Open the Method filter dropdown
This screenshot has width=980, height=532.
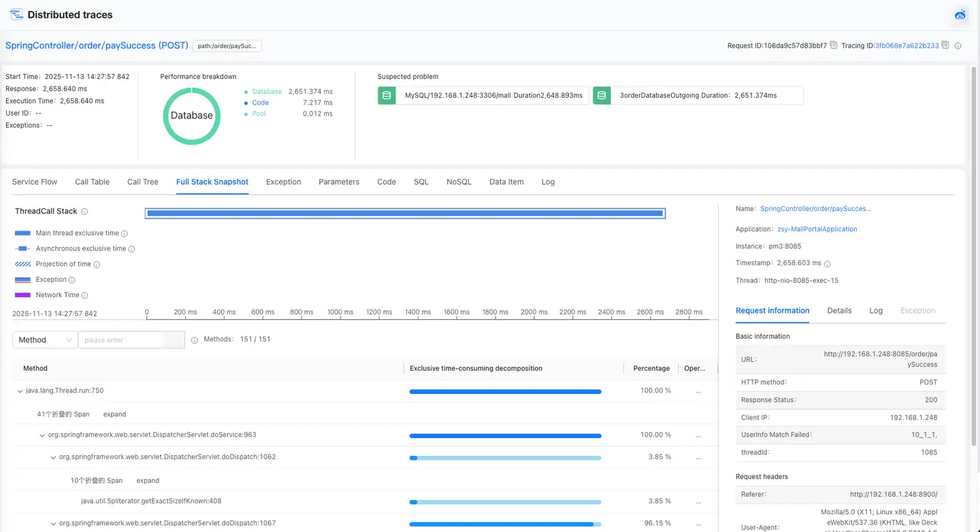(45, 340)
